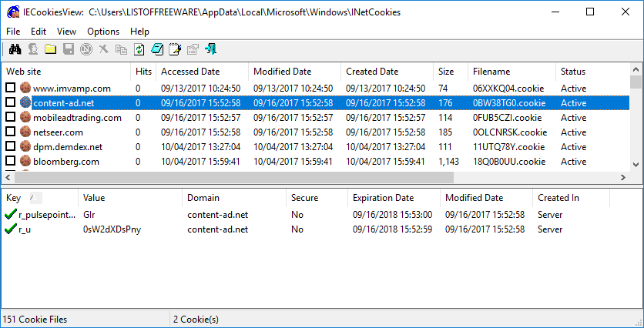This screenshot has width=644, height=328.
Task: Click green checkmark beside r_u key
Action: (x=11, y=229)
